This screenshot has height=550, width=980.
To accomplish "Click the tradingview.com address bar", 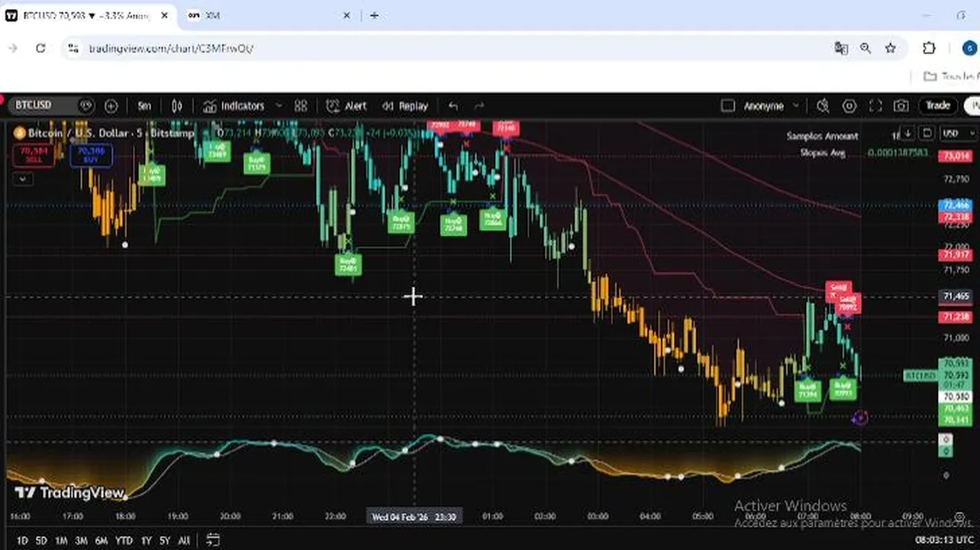I will (x=171, y=48).
